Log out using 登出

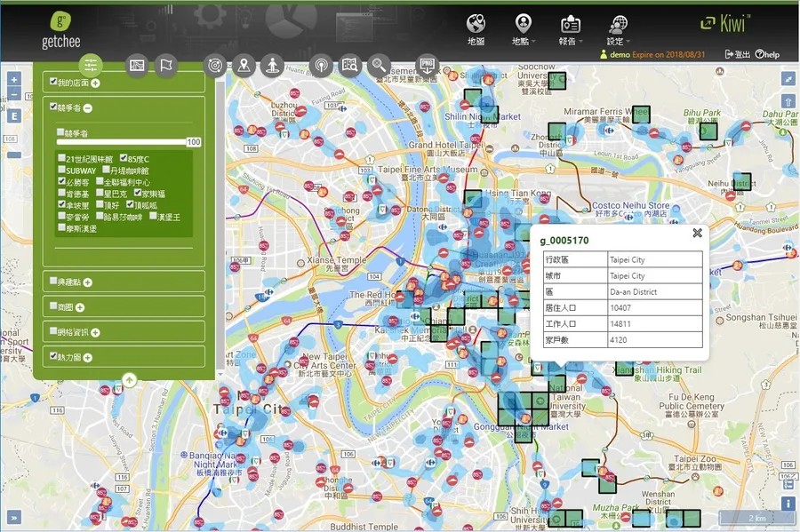[737, 54]
